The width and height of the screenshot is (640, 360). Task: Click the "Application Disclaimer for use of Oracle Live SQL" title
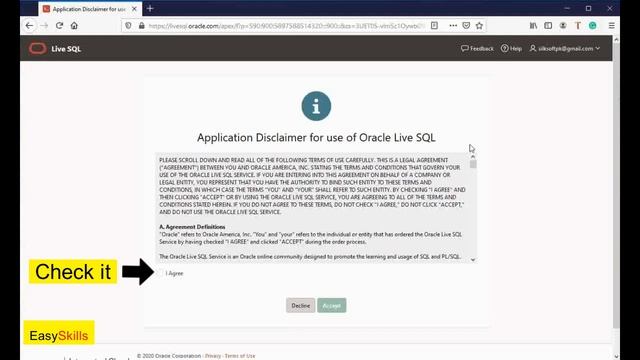pyautogui.click(x=316, y=138)
